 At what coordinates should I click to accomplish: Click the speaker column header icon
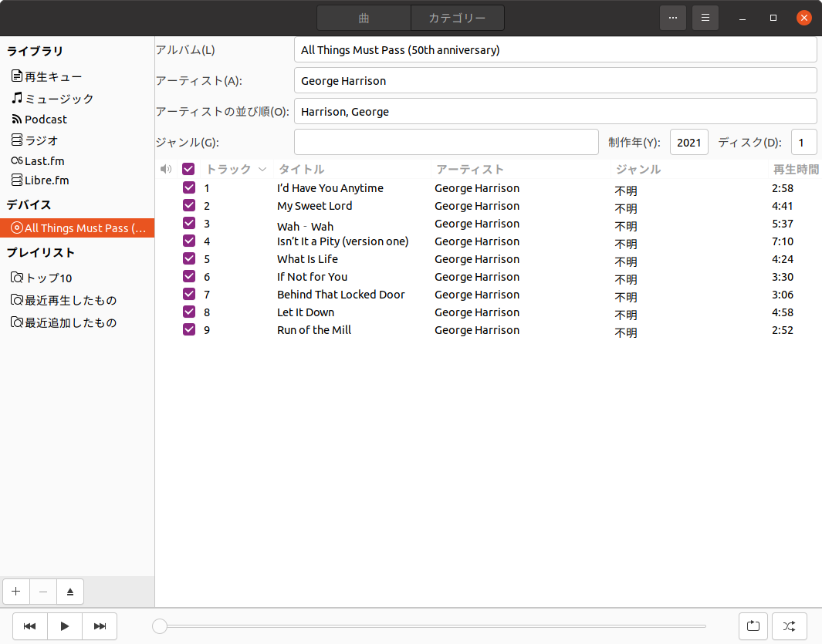[166, 169]
